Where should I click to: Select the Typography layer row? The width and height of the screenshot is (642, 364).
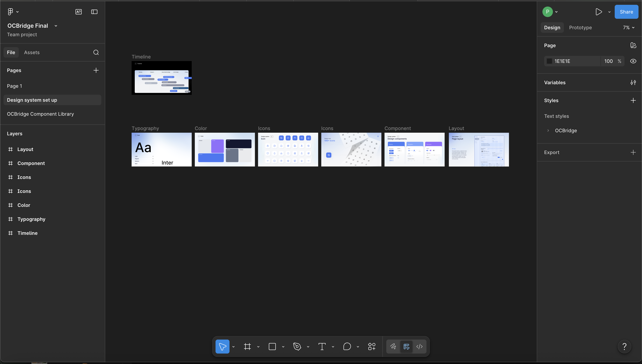(52, 219)
